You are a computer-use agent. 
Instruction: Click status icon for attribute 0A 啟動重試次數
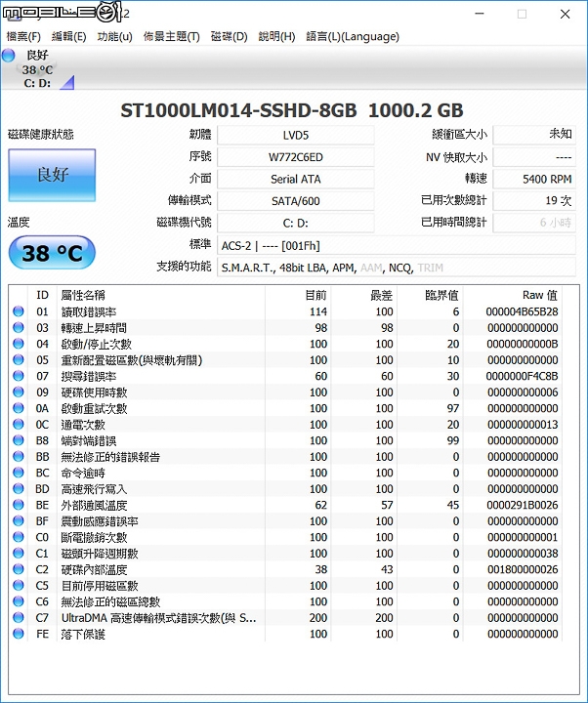tap(19, 408)
